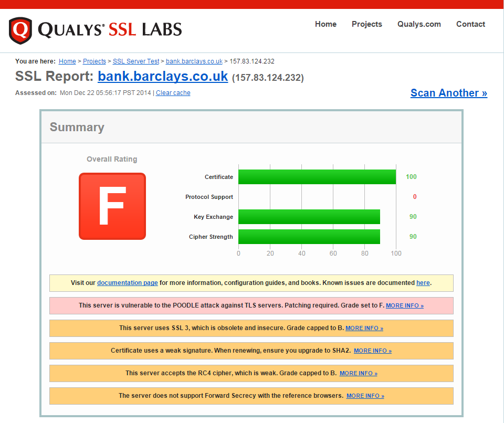Open the documentation page link
Screen dimensions: 504x423
127,283
